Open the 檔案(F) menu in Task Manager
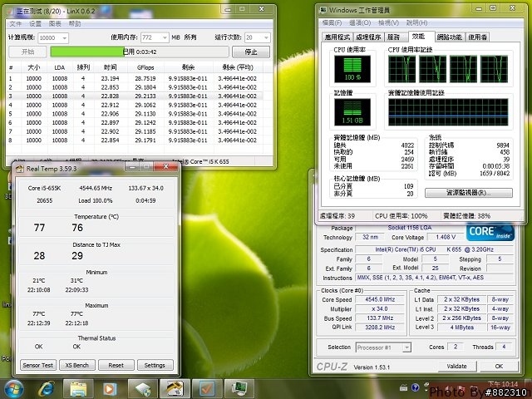 332,22
